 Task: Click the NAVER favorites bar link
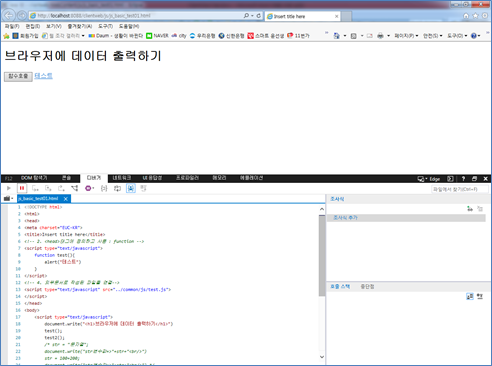point(157,36)
